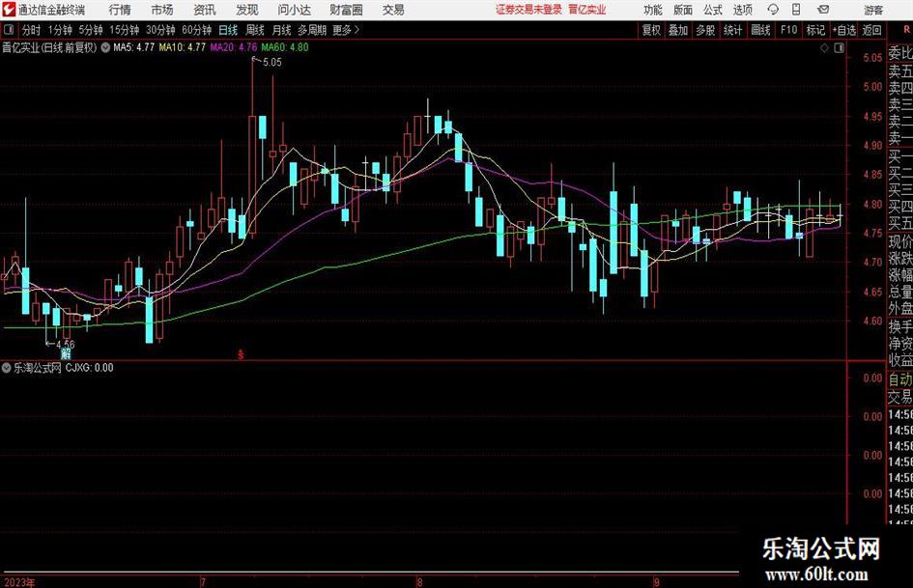Screen dimensions: 913x588
Task: Toggle the right side panel icon
Action: (839, 48)
